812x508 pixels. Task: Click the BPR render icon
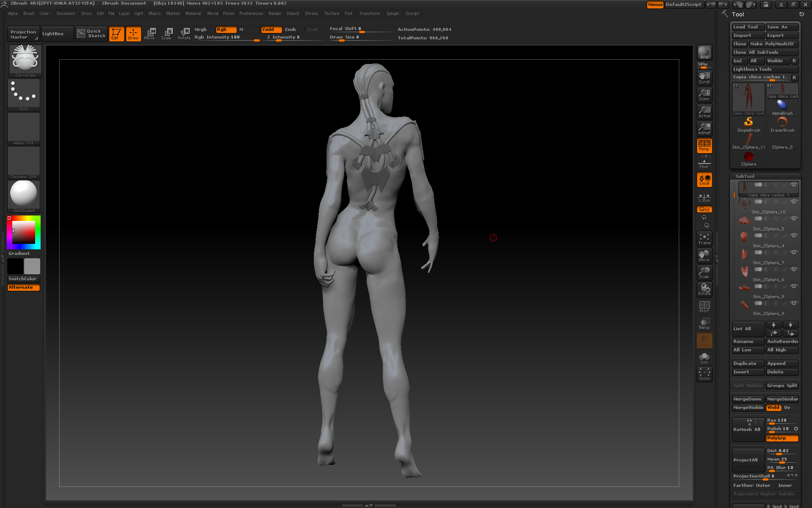(704, 52)
